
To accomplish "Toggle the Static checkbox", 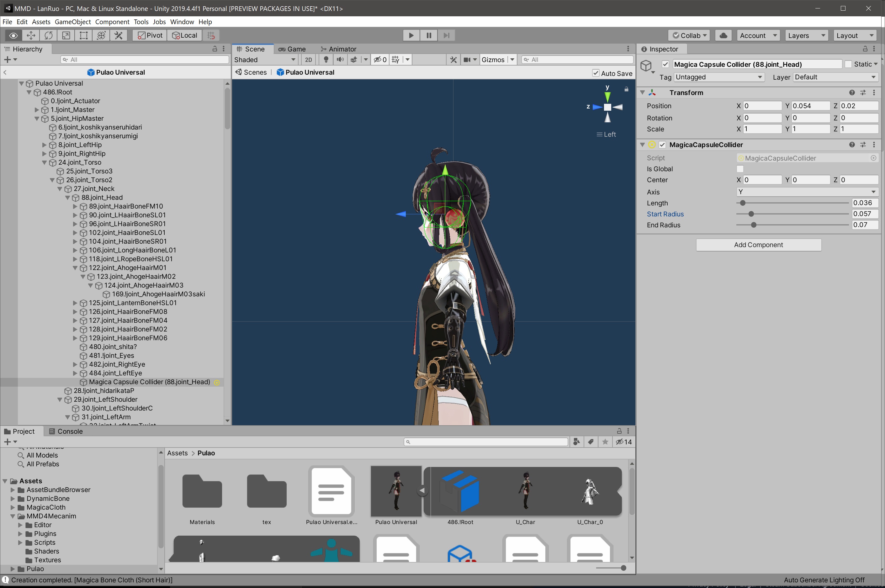I will pos(848,64).
